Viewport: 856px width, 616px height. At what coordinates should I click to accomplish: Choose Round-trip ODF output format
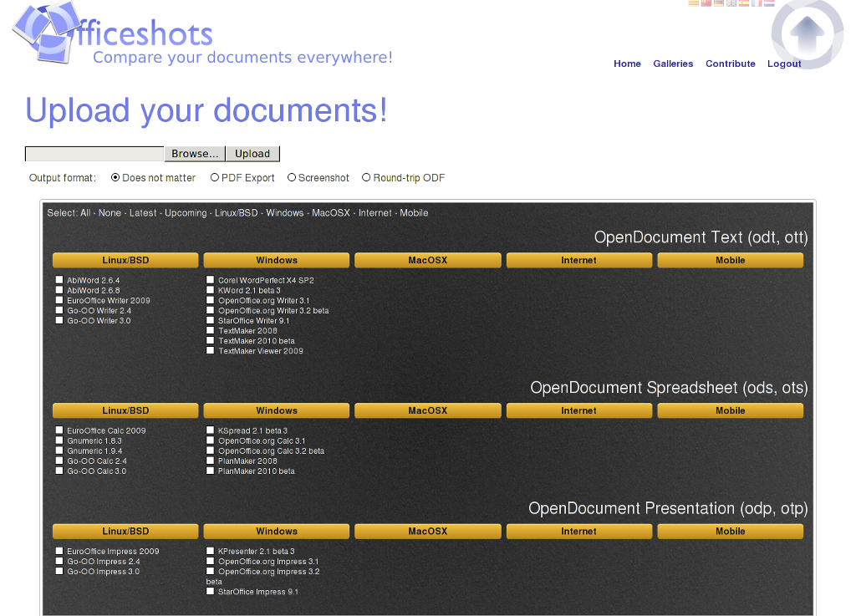[x=366, y=177]
